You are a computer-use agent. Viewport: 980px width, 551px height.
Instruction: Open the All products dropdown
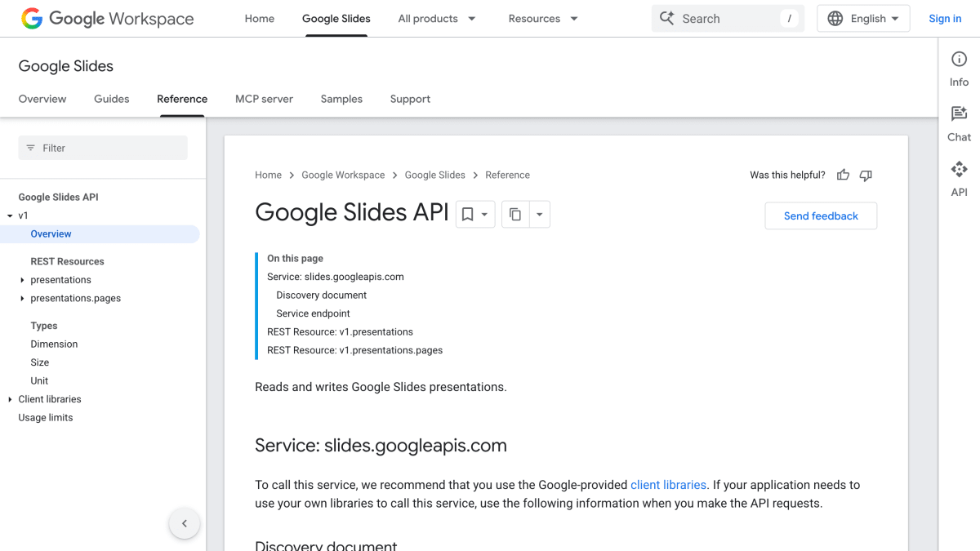point(437,19)
